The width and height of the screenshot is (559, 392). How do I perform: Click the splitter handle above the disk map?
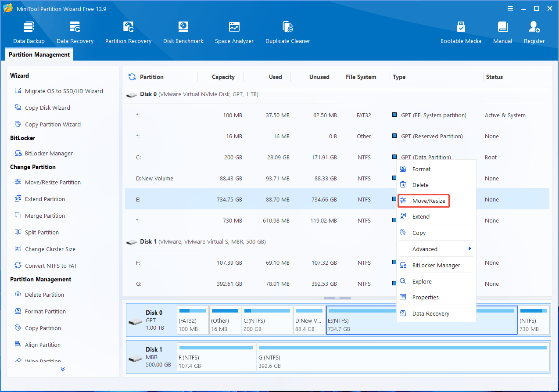[x=337, y=298]
